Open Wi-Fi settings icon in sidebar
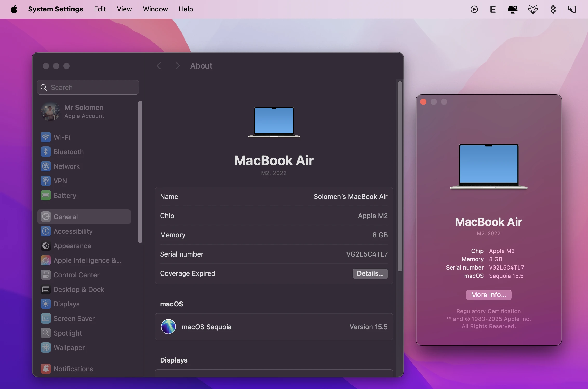 click(x=46, y=137)
